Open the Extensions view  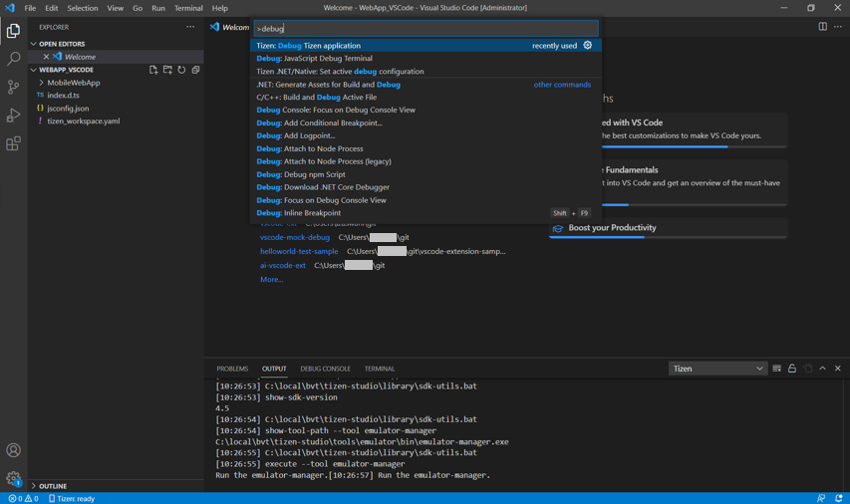(13, 144)
